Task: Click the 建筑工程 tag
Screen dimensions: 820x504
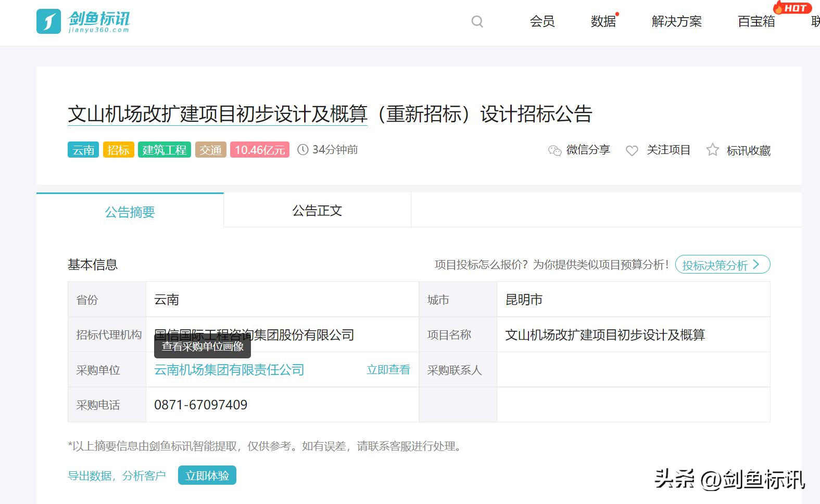Action: pos(165,150)
